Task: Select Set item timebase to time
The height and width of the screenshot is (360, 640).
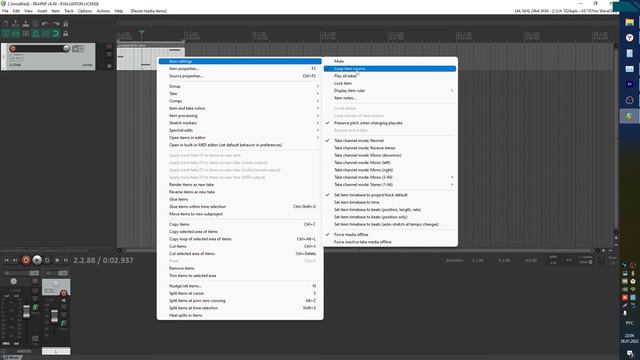Action: coord(390,202)
